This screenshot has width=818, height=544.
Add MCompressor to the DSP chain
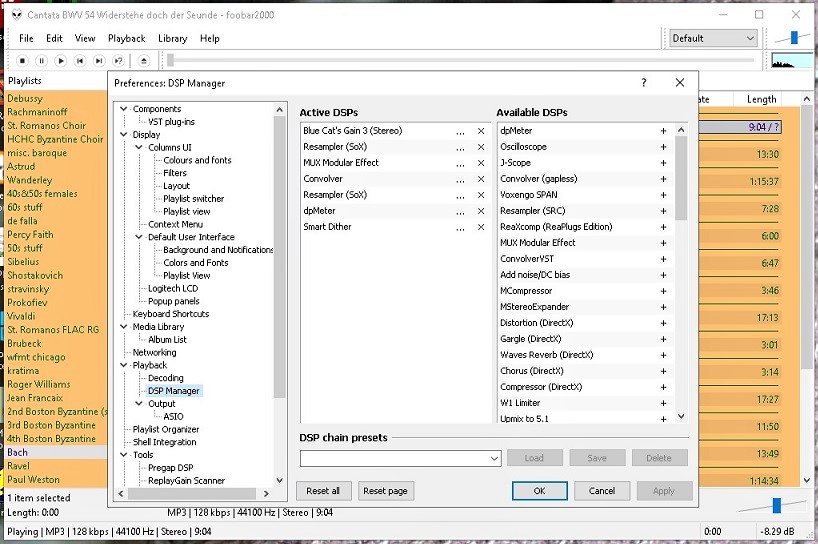pos(664,292)
